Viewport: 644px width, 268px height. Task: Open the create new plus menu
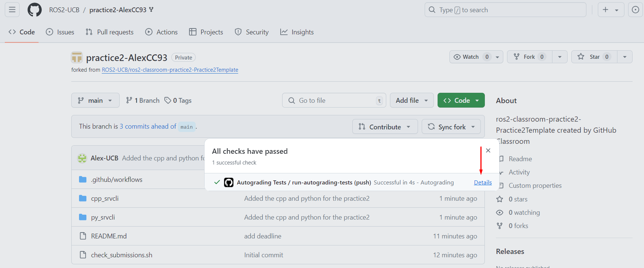click(x=611, y=10)
